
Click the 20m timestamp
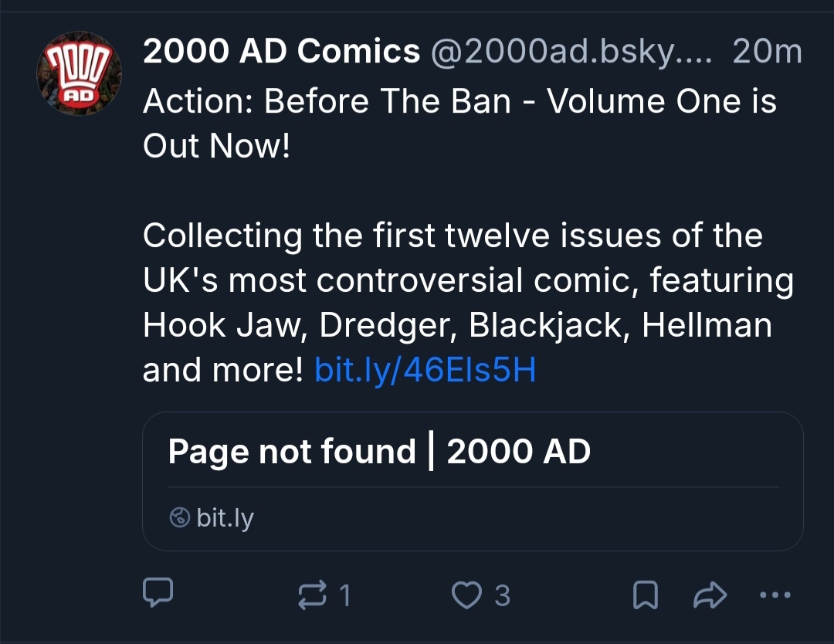click(767, 52)
